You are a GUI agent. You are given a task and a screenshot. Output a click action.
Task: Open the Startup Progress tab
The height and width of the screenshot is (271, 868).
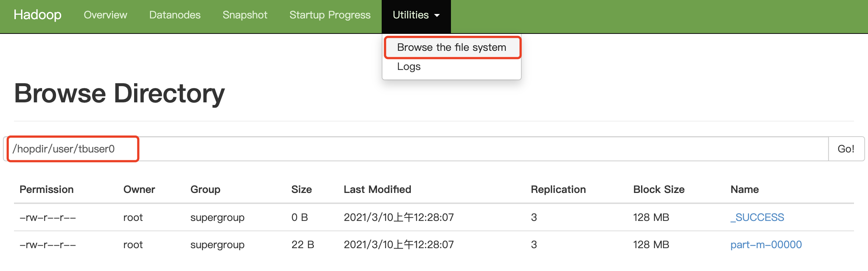tap(330, 15)
